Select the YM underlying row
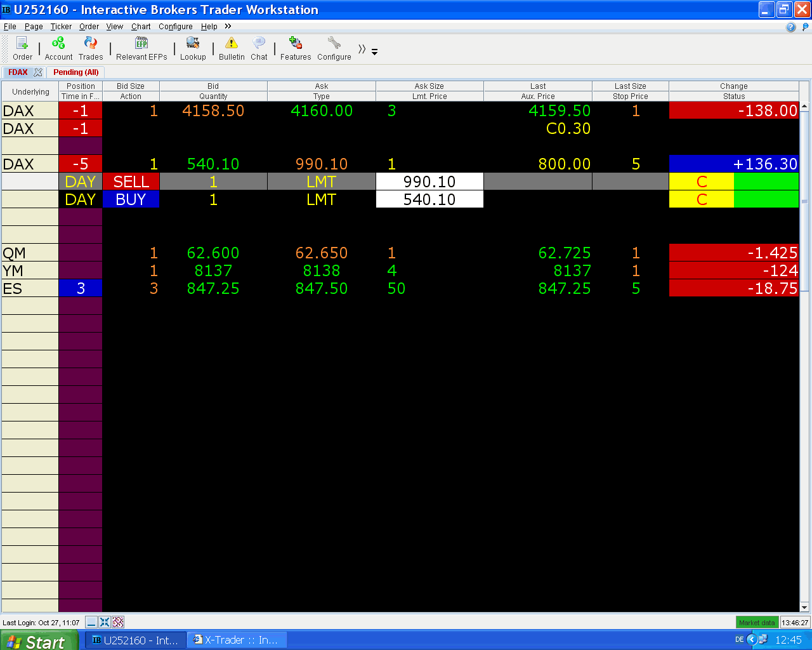The image size is (812, 650). point(30,270)
